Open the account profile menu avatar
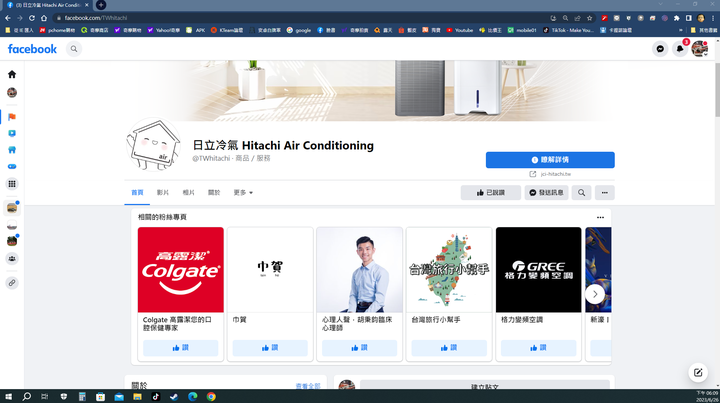 699,49
